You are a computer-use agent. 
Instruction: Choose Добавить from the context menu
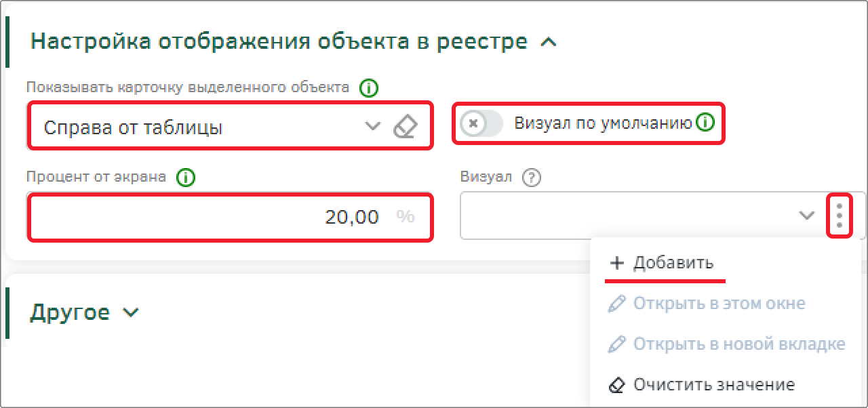(661, 263)
